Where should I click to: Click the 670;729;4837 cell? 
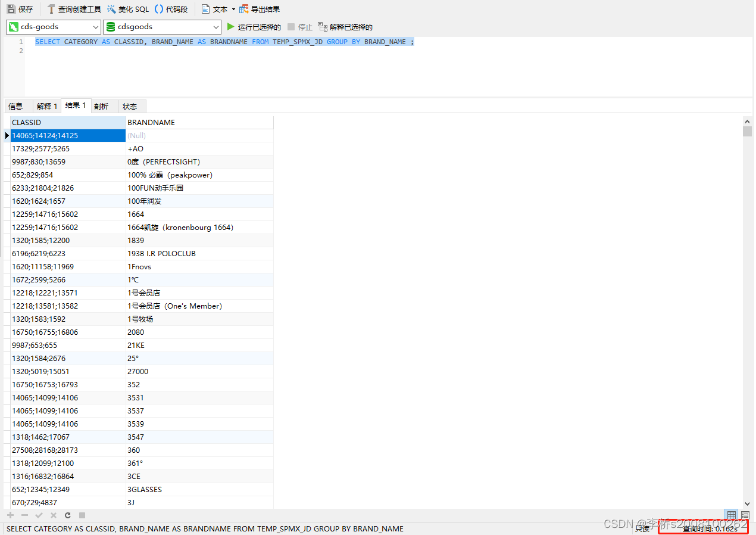coord(68,502)
